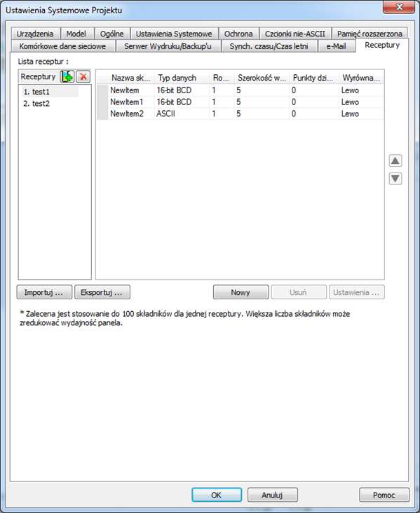This screenshot has width=420, height=513.
Task: Confirm with the OK button
Action: pos(217,495)
